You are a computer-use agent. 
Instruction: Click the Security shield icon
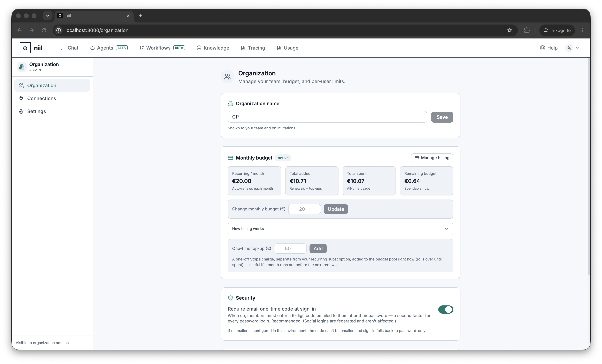coord(230,298)
